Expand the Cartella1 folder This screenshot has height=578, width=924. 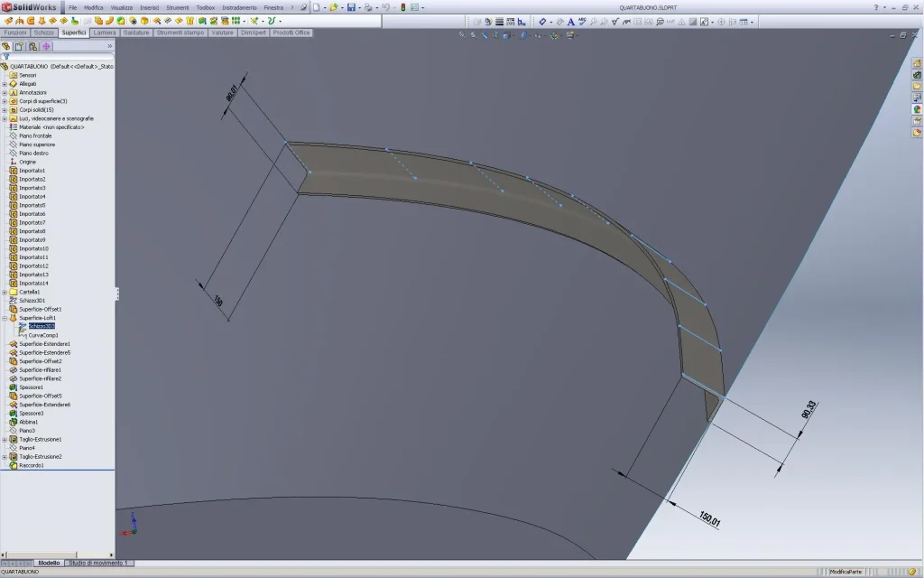coord(5,292)
